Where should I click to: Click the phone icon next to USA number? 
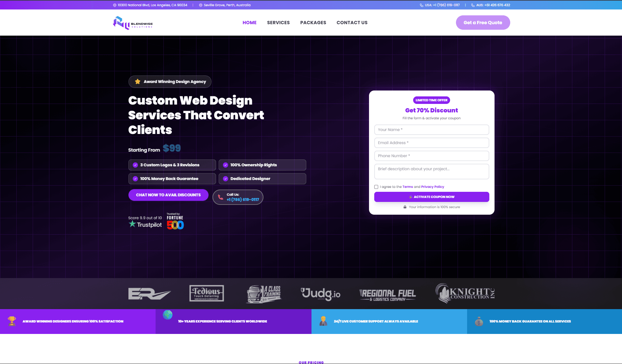(422, 5)
